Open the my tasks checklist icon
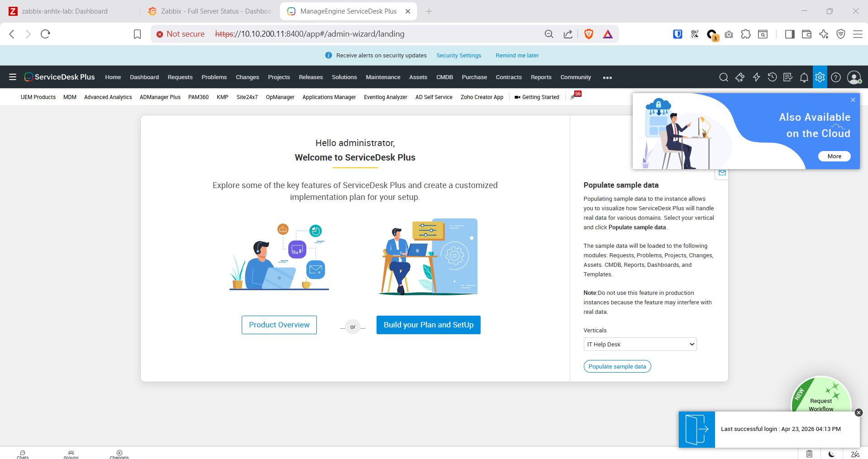 click(x=788, y=77)
